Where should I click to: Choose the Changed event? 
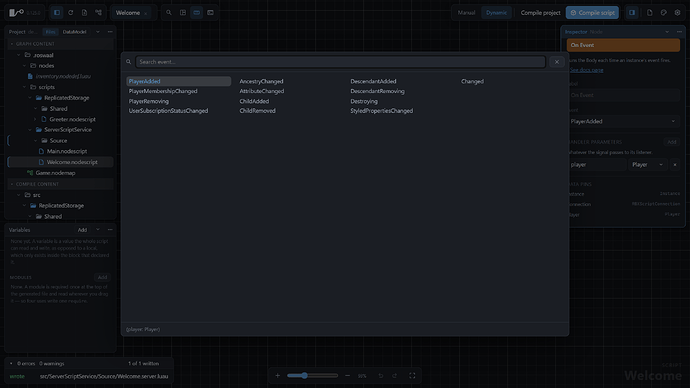click(472, 81)
